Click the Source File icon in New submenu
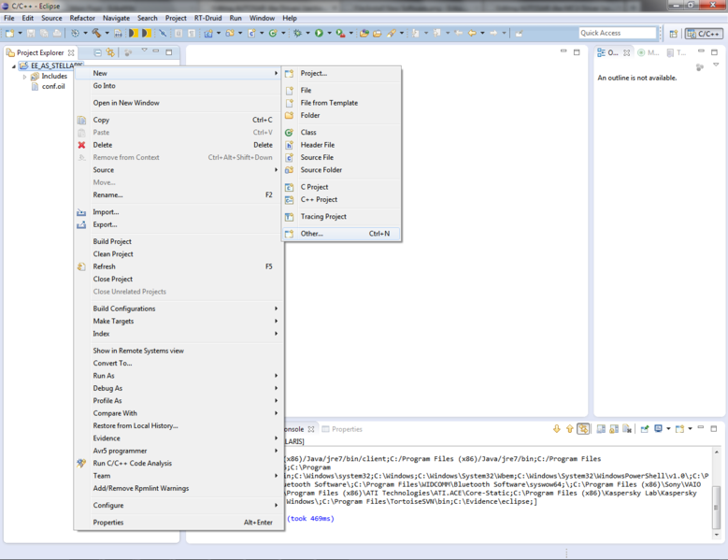Screen dimensions: 728x560 [289, 157]
